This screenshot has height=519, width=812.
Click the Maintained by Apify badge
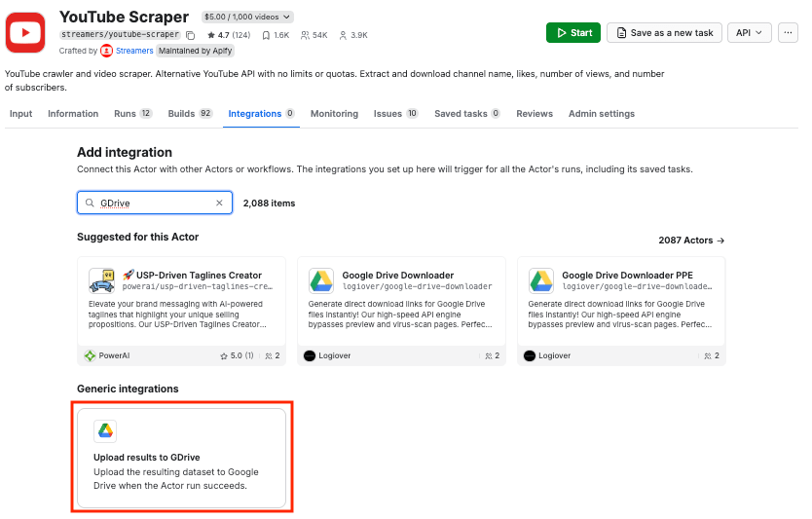click(196, 51)
